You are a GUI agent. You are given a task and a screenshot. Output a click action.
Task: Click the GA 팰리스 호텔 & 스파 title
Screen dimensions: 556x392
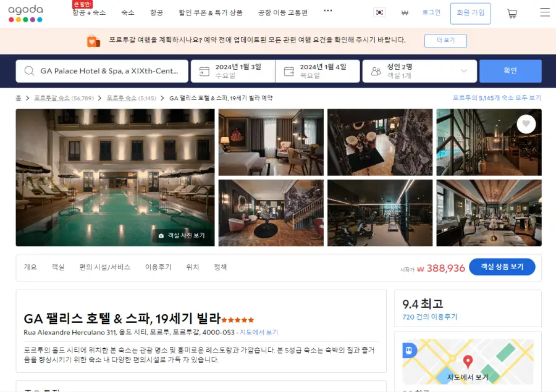pos(122,319)
